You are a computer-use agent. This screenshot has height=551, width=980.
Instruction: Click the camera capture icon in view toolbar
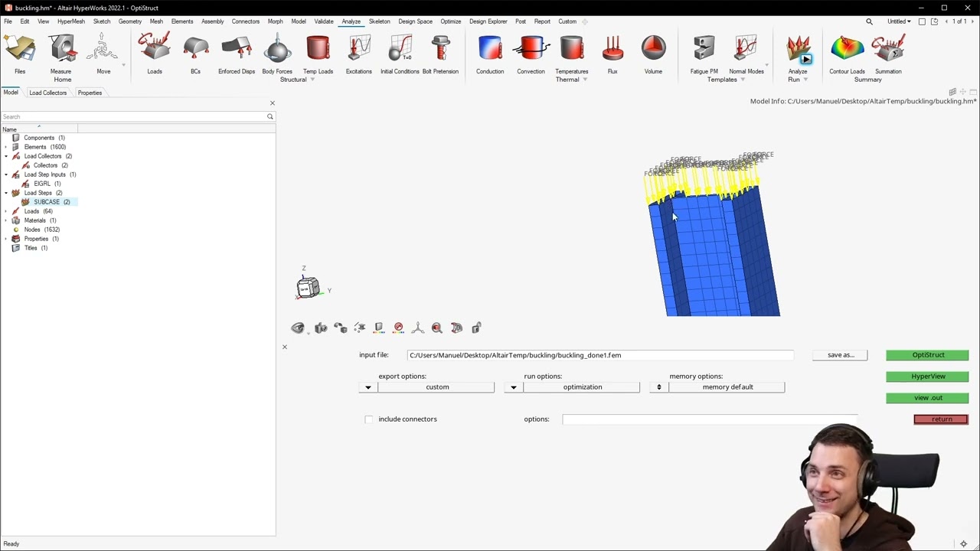click(x=321, y=328)
